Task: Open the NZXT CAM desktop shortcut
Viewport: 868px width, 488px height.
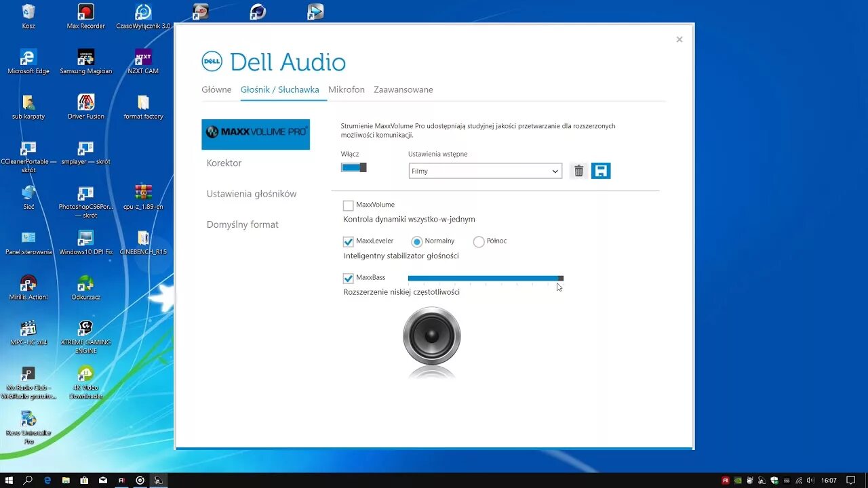Action: [x=143, y=62]
